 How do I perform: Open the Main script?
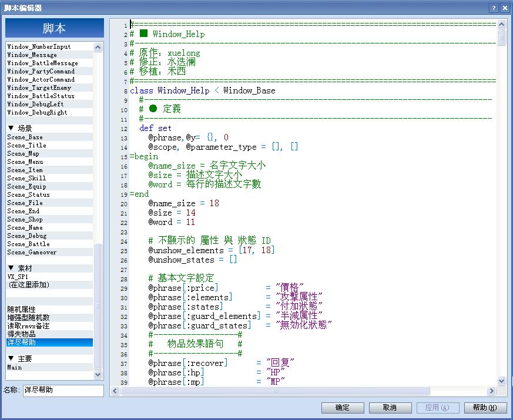point(49,367)
